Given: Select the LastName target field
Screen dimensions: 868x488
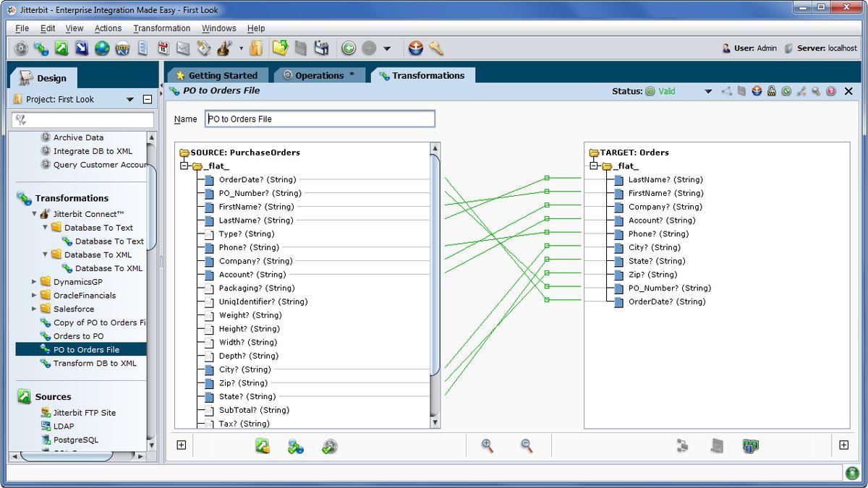Looking at the screenshot, I should pyautogui.click(x=665, y=180).
